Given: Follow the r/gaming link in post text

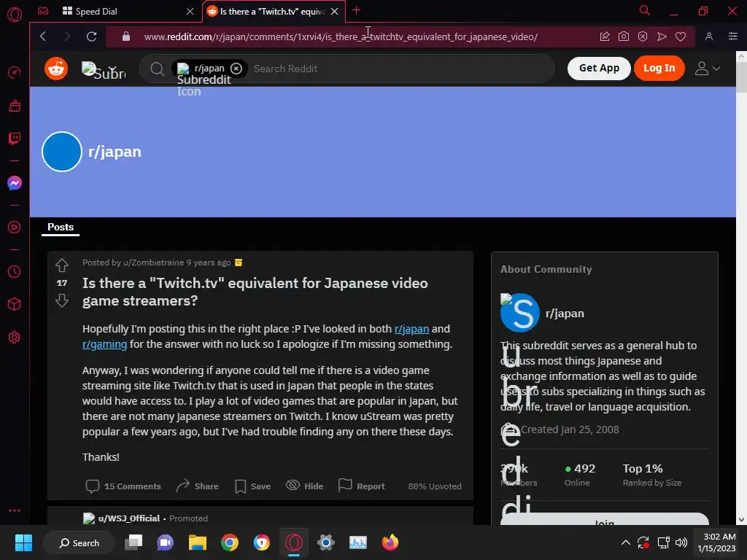Looking at the screenshot, I should pyautogui.click(x=105, y=344).
